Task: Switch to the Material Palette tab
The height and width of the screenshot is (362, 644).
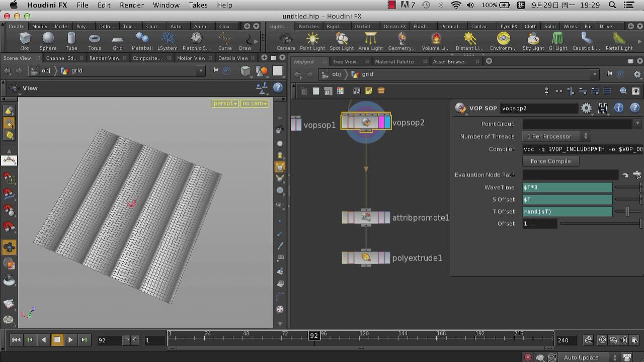Action: click(394, 61)
